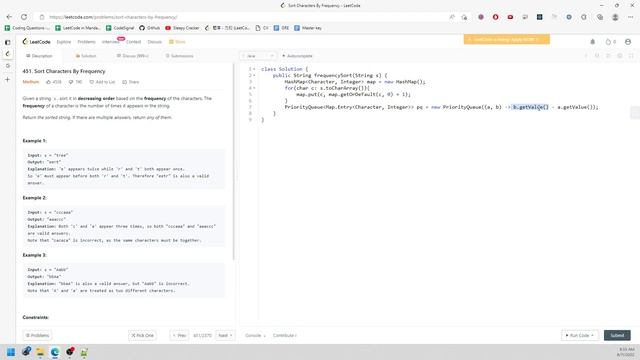Screen dimensions: 640x360
Task: Open the Problems nav item
Action: tap(87, 42)
